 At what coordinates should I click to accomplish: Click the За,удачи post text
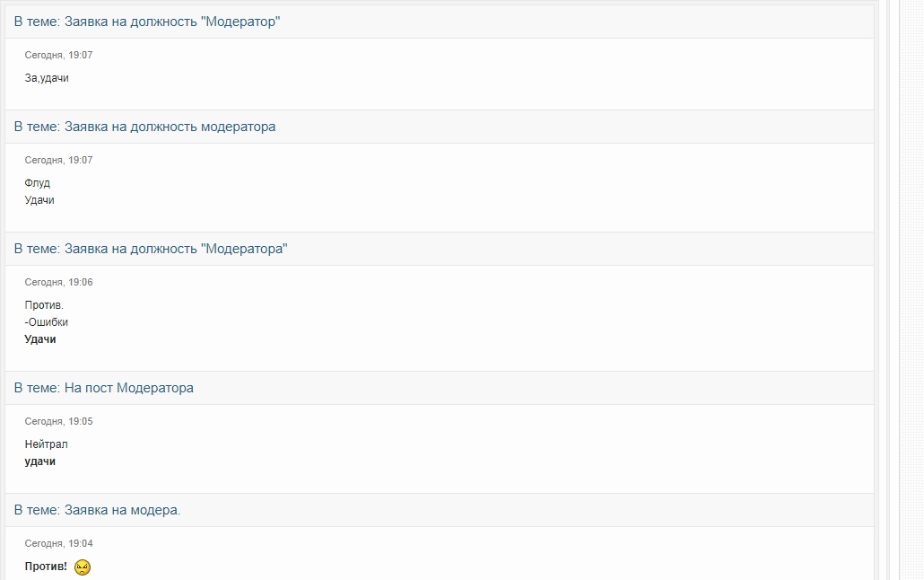47,78
